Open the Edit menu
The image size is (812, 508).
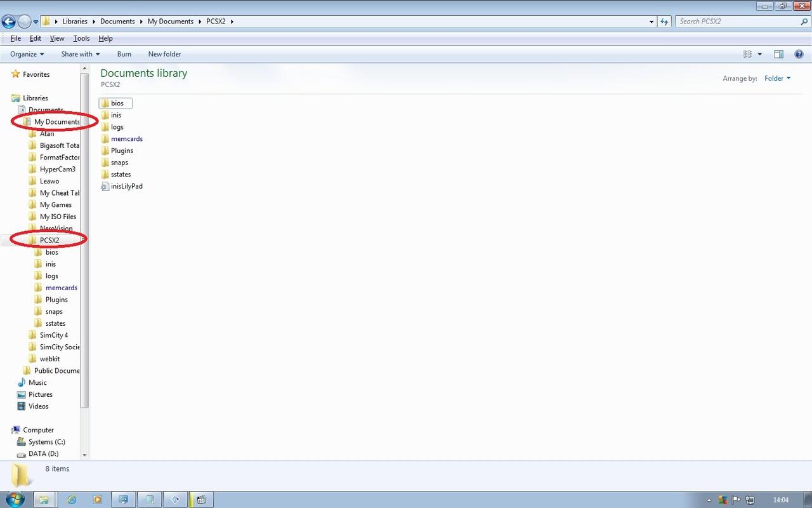[36, 39]
